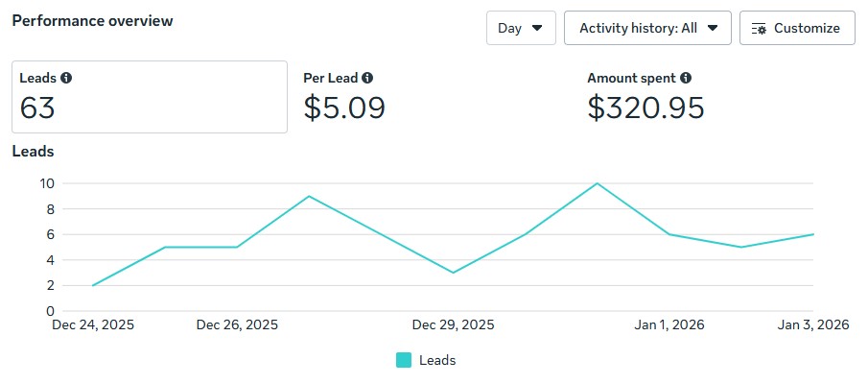Click the Leads info icon
This screenshot has width=868, height=384.
(66, 79)
